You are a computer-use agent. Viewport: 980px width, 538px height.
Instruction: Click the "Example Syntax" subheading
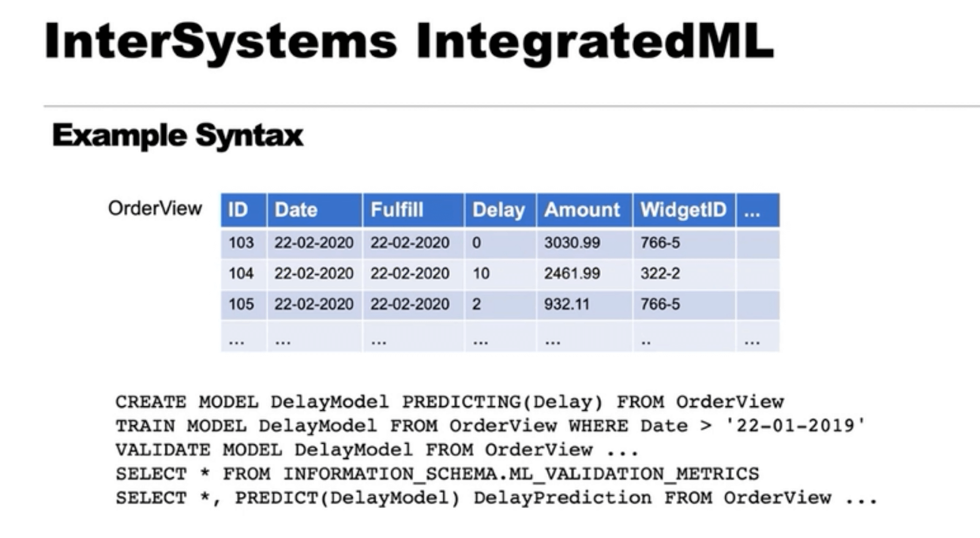(178, 135)
